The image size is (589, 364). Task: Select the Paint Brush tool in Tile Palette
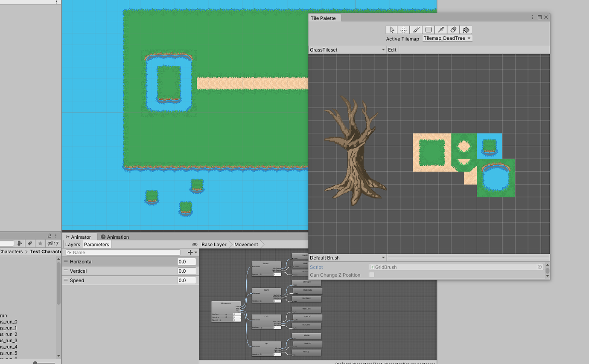click(x=416, y=29)
